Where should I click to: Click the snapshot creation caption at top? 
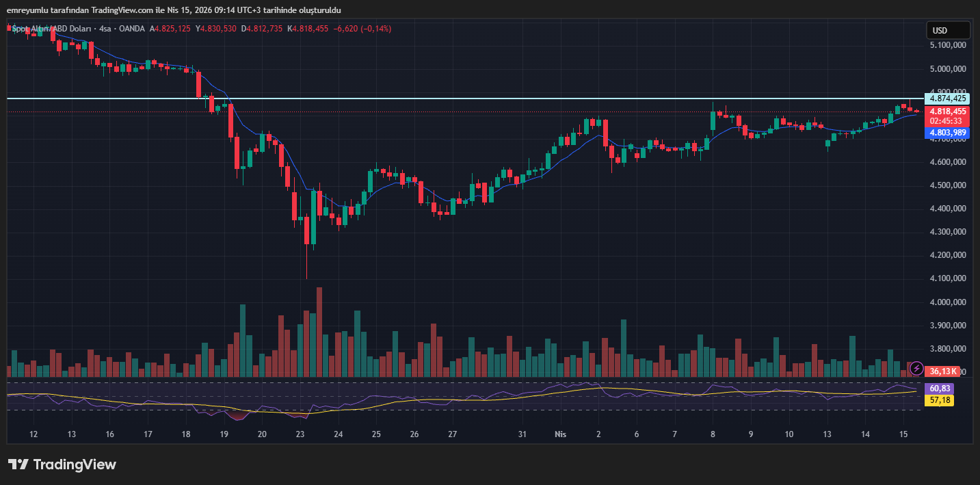[174, 10]
